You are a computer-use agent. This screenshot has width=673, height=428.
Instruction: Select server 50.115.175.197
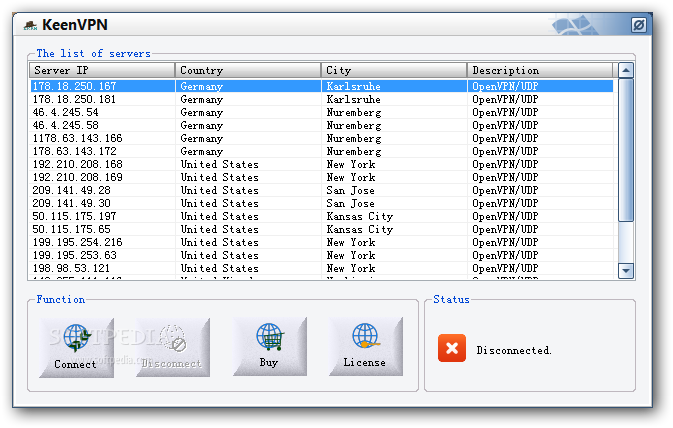322,216
